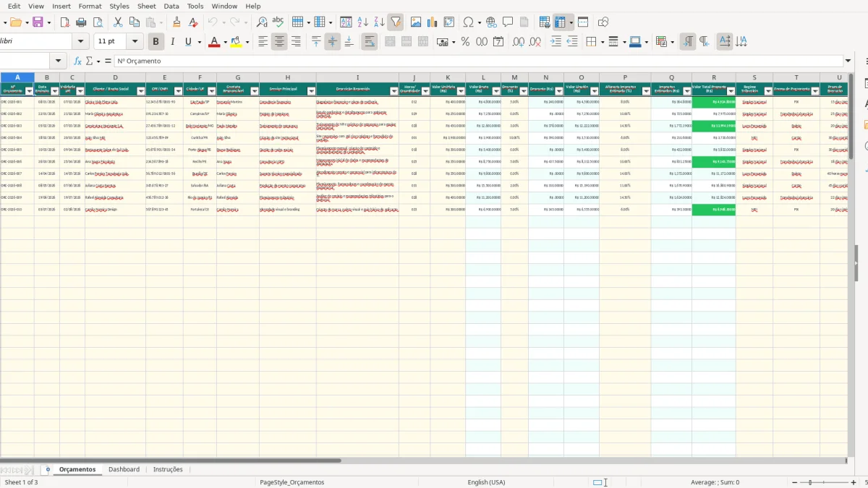This screenshot has width=868, height=488.
Task: Add a decimal place
Action: point(519,42)
